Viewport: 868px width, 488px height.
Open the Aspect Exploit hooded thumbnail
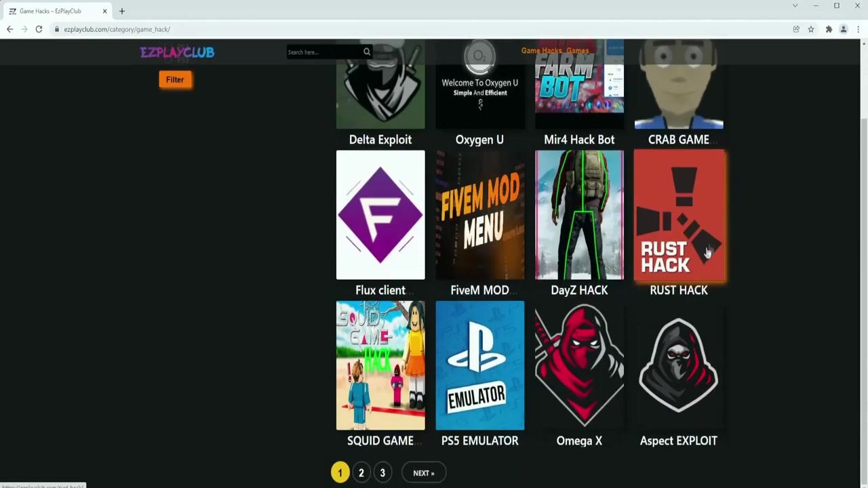pyautogui.click(x=679, y=365)
